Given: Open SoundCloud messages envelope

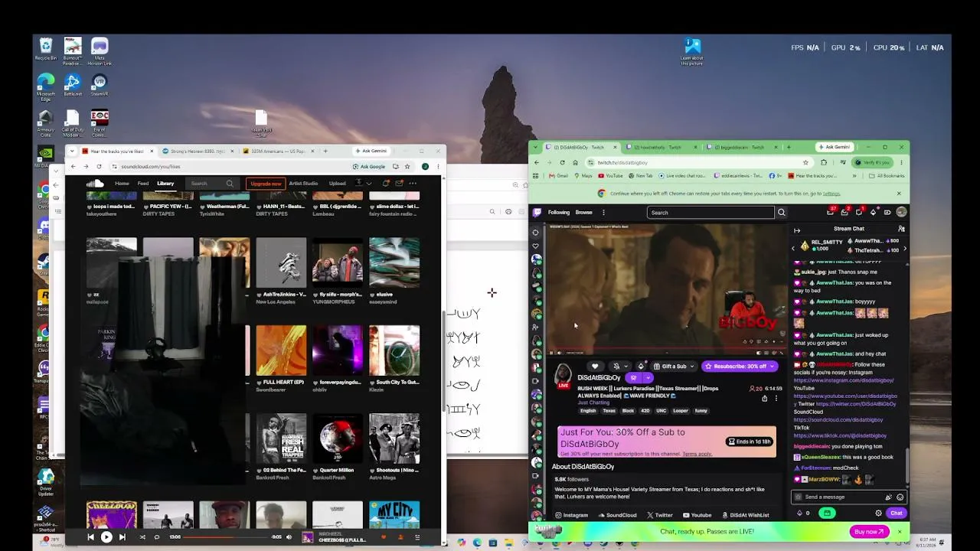Looking at the screenshot, I should [399, 184].
